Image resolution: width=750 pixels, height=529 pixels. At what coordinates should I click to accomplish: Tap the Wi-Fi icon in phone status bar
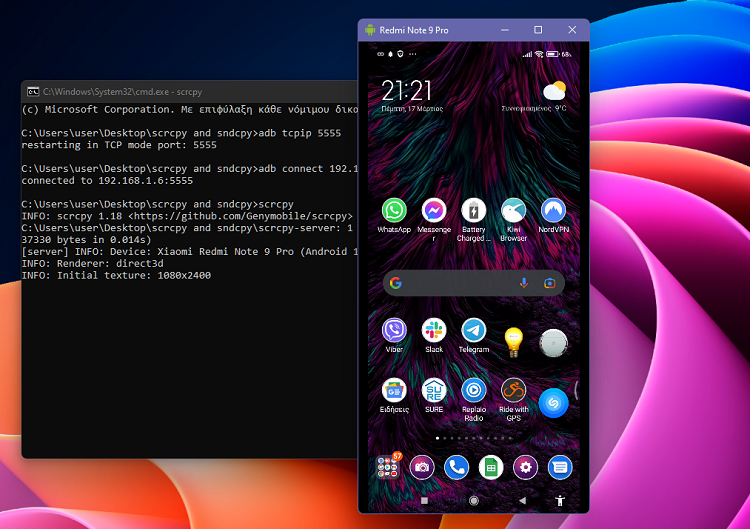click(539, 54)
